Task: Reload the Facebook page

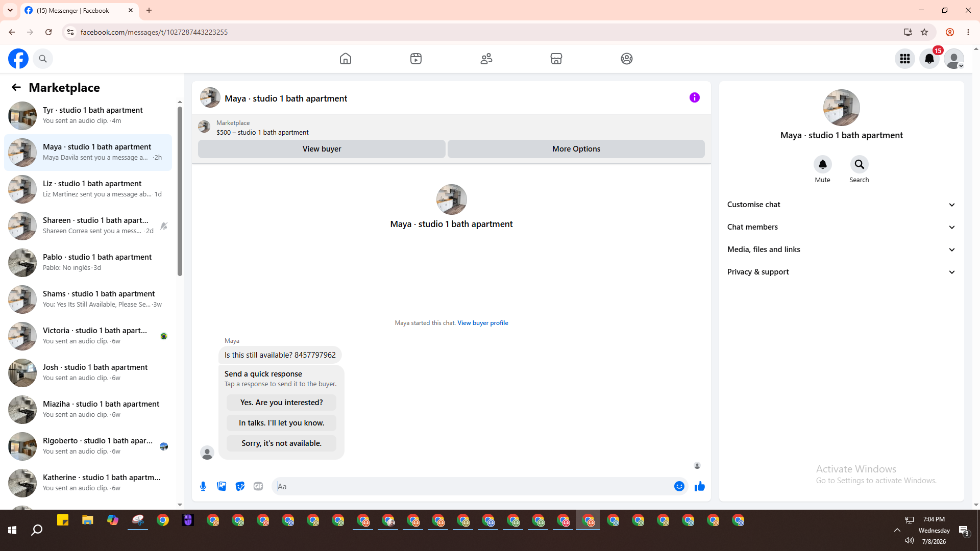Action: pos(48,32)
